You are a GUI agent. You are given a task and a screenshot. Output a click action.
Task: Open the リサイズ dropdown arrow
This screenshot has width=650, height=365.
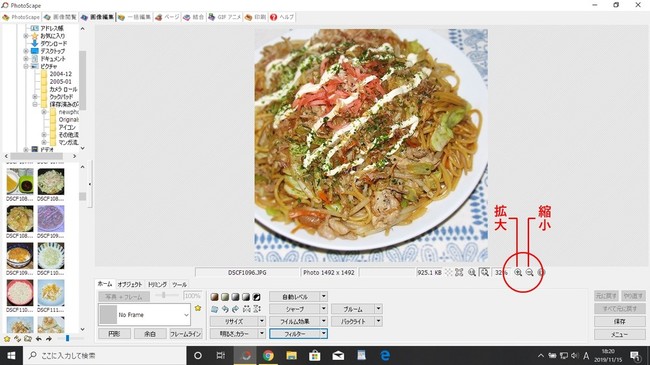[262, 321]
